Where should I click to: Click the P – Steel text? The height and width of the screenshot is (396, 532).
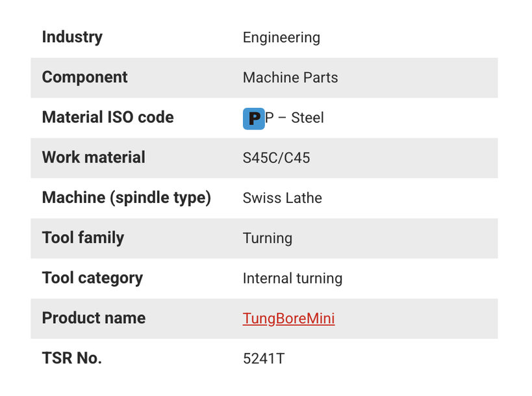point(294,118)
